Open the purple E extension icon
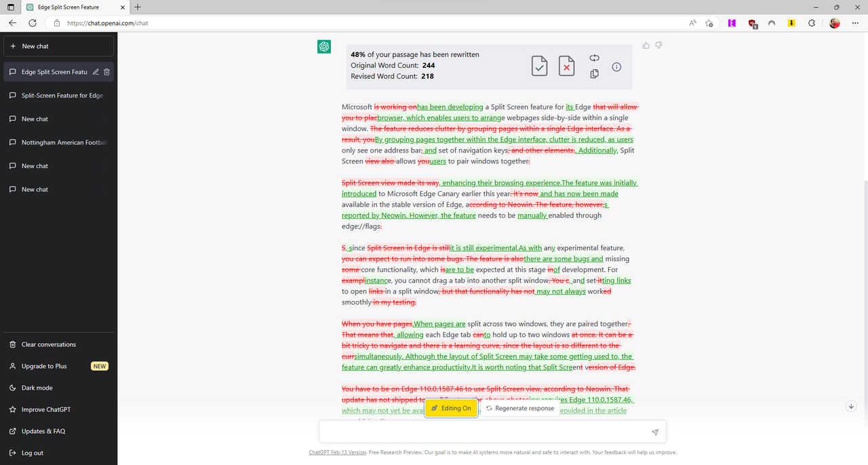 (732, 22)
